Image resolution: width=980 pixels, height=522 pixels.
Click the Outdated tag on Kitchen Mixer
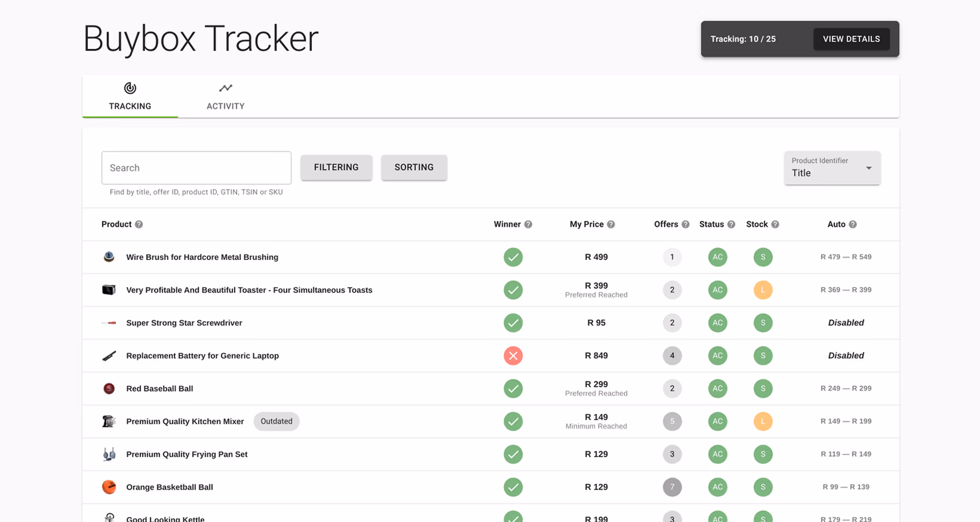pyautogui.click(x=276, y=421)
